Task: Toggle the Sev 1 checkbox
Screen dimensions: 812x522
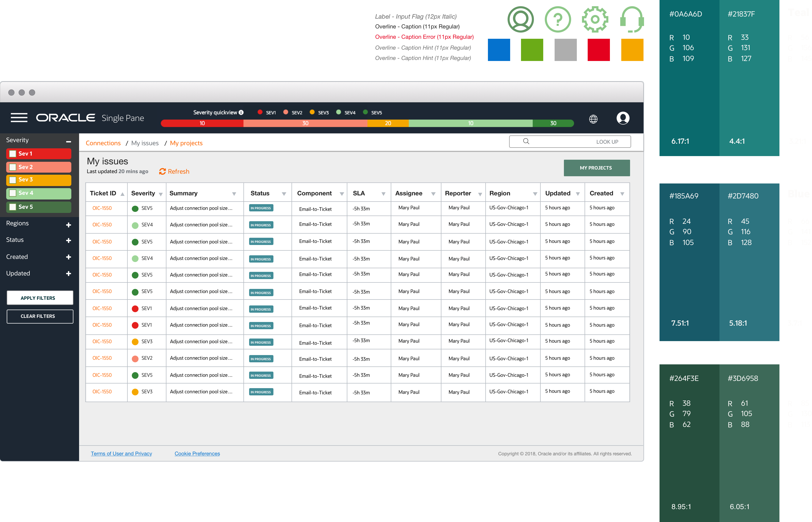Action: [13, 154]
